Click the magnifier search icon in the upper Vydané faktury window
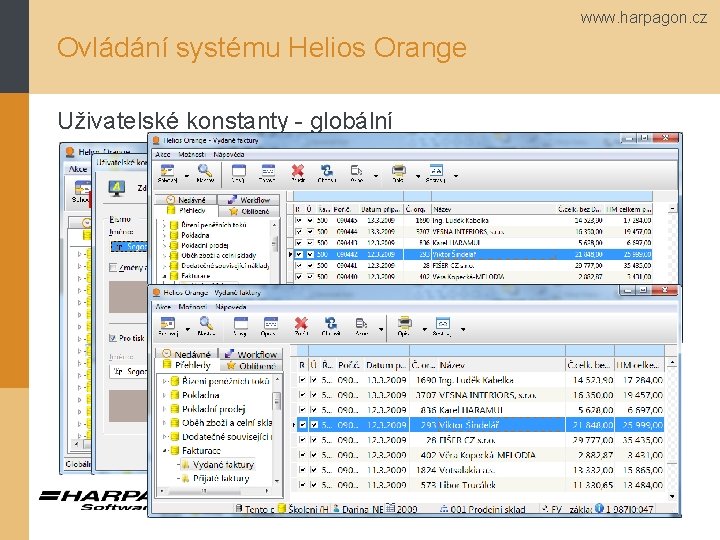 tap(205, 171)
